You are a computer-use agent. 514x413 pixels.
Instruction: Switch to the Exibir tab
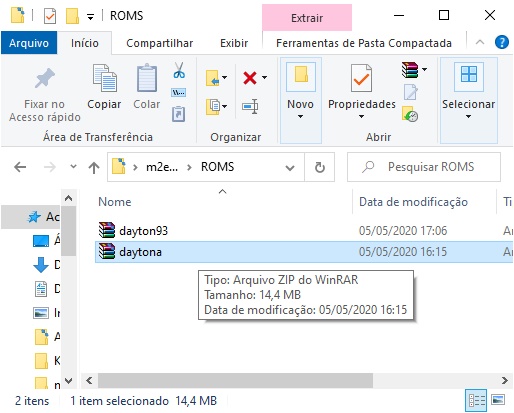(x=234, y=43)
